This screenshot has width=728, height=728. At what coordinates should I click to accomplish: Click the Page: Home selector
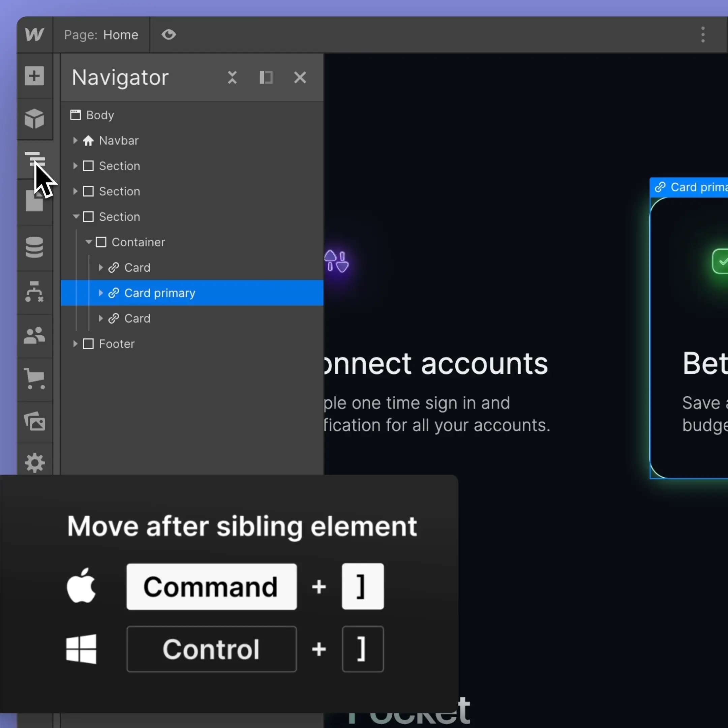click(x=101, y=35)
